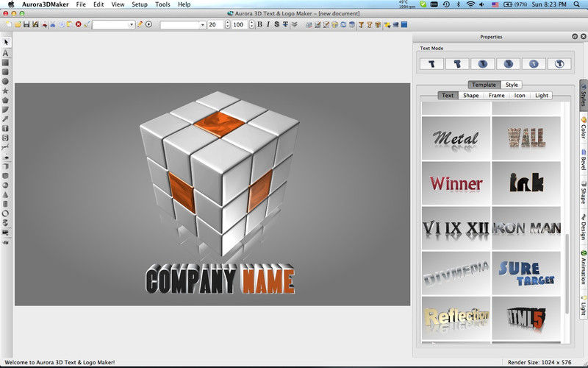This screenshot has height=368, width=588.
Task: Choose the SURE TARGET text template
Action: [526, 273]
